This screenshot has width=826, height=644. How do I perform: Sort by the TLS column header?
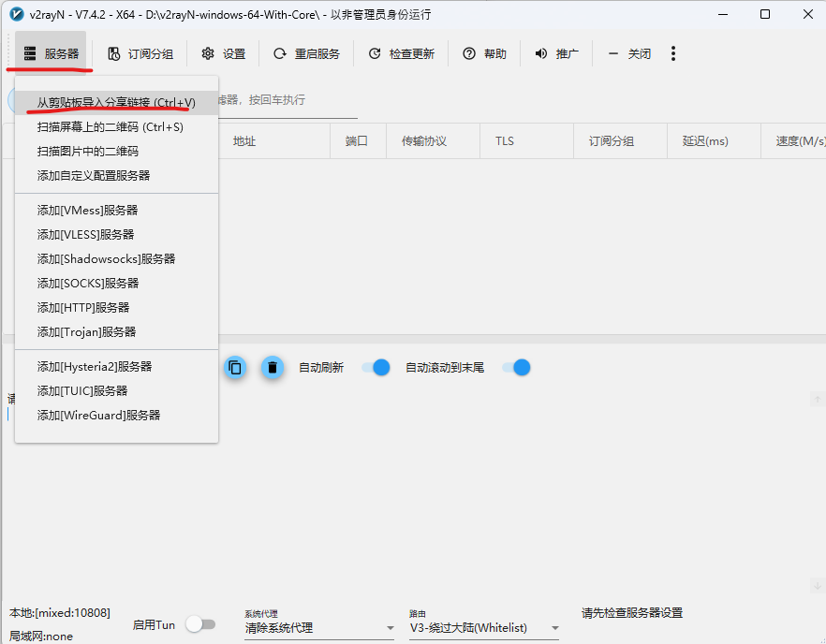click(x=526, y=141)
